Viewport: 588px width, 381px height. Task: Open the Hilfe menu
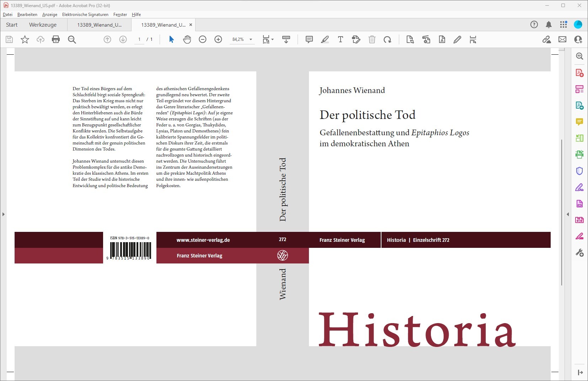[x=136, y=15]
